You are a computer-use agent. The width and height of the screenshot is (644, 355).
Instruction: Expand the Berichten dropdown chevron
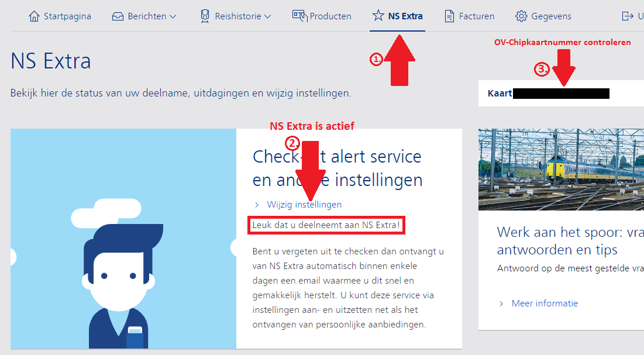tap(173, 16)
